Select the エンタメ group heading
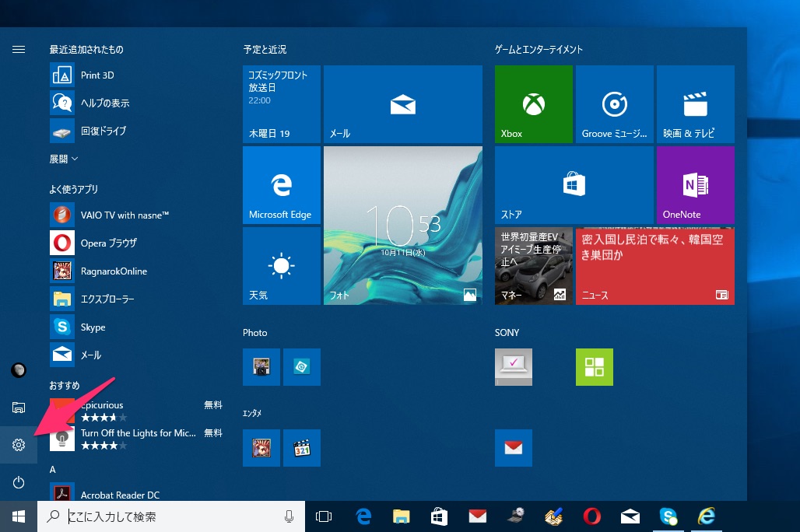 click(x=252, y=413)
